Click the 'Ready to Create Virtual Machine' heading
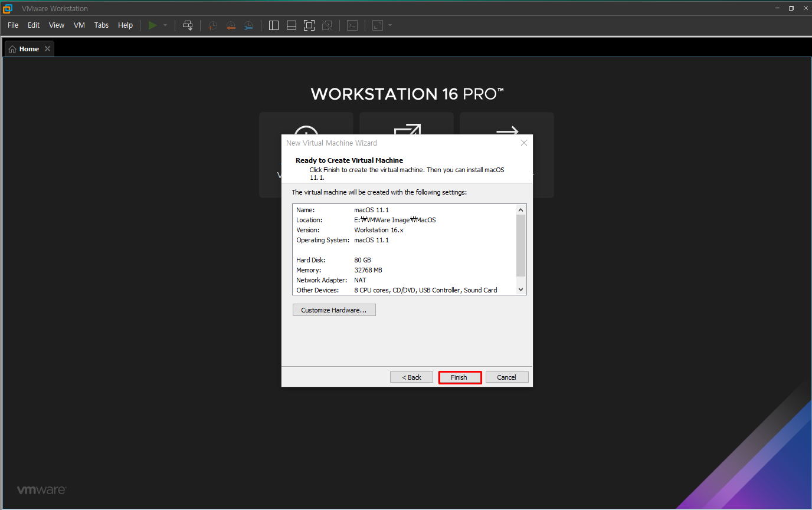The height and width of the screenshot is (510, 812). (349, 160)
